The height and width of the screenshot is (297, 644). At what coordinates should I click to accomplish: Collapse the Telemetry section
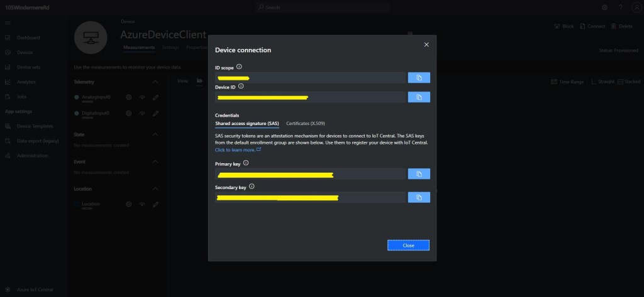155,82
